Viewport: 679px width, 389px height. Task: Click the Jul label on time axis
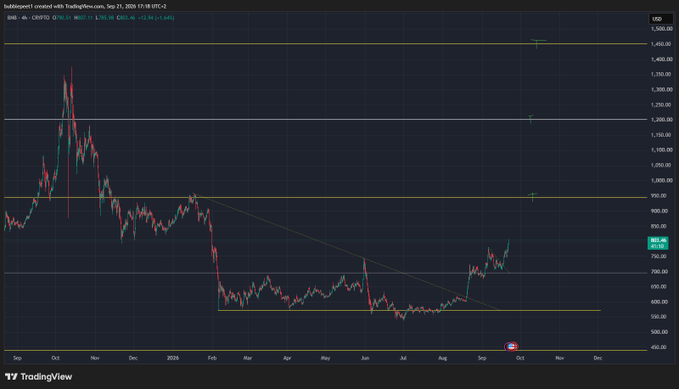pyautogui.click(x=403, y=358)
